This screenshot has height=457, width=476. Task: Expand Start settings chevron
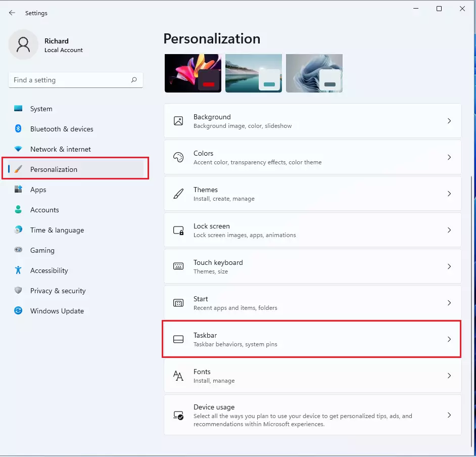pyautogui.click(x=449, y=303)
